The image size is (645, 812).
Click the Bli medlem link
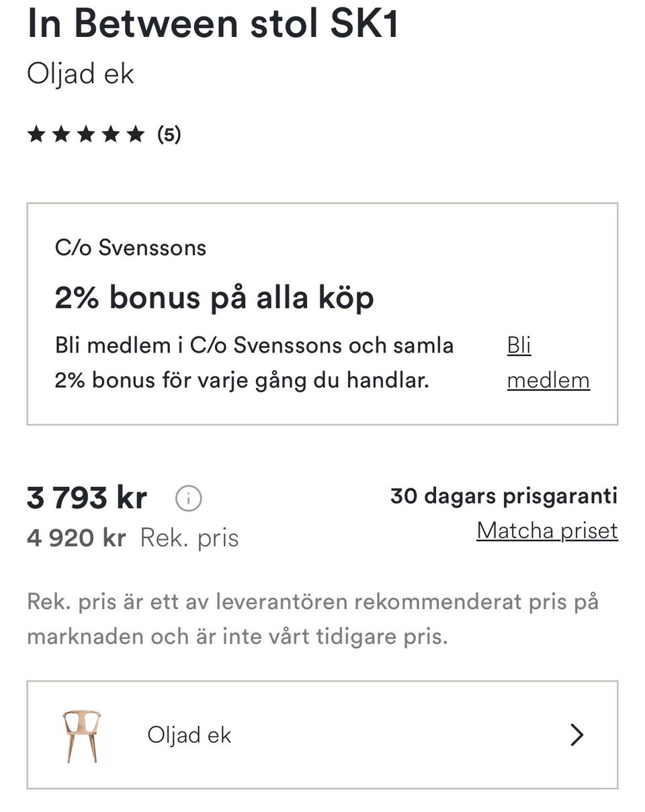click(x=548, y=363)
